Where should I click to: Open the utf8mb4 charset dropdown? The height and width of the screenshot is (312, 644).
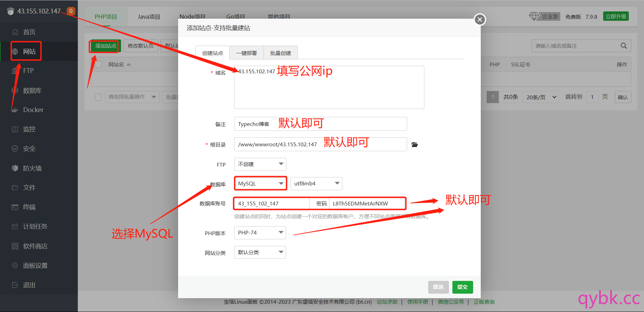(x=316, y=184)
